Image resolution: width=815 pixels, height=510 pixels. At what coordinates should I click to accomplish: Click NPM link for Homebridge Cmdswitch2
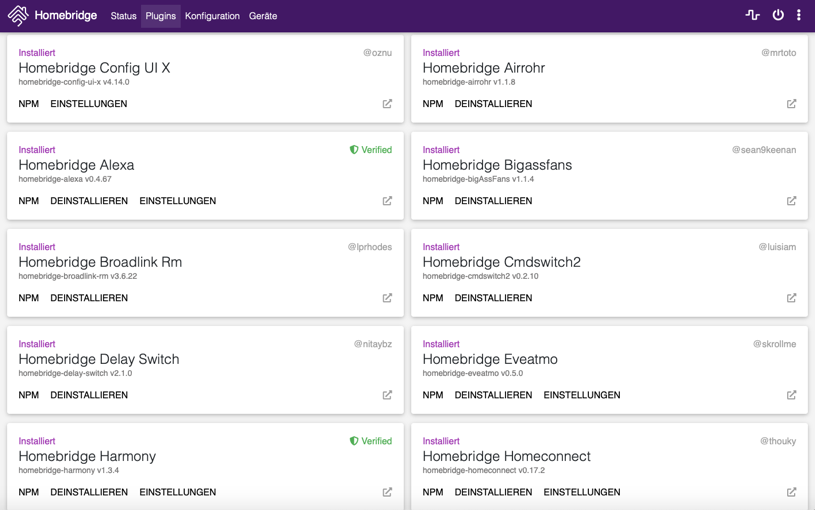432,298
